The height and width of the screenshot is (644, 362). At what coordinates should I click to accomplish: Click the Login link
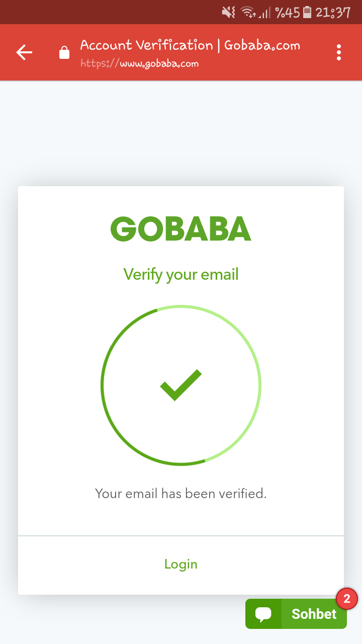tap(181, 564)
